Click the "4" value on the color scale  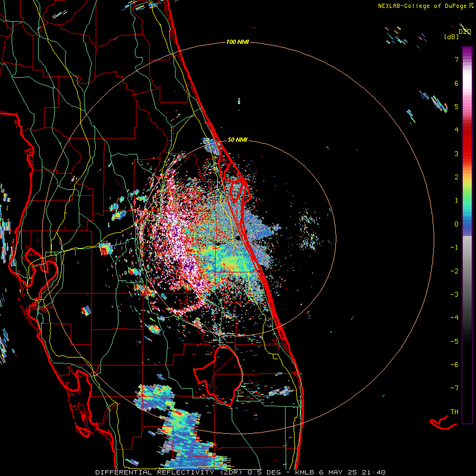[x=456, y=130]
